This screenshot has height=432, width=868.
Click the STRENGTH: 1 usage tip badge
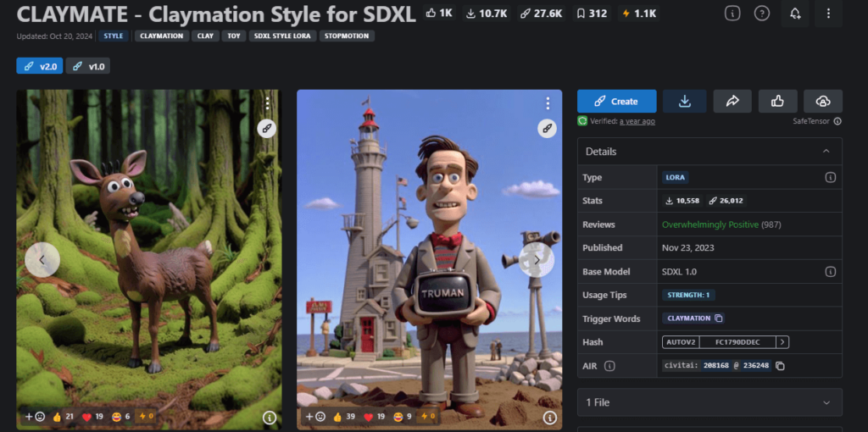[x=688, y=295]
